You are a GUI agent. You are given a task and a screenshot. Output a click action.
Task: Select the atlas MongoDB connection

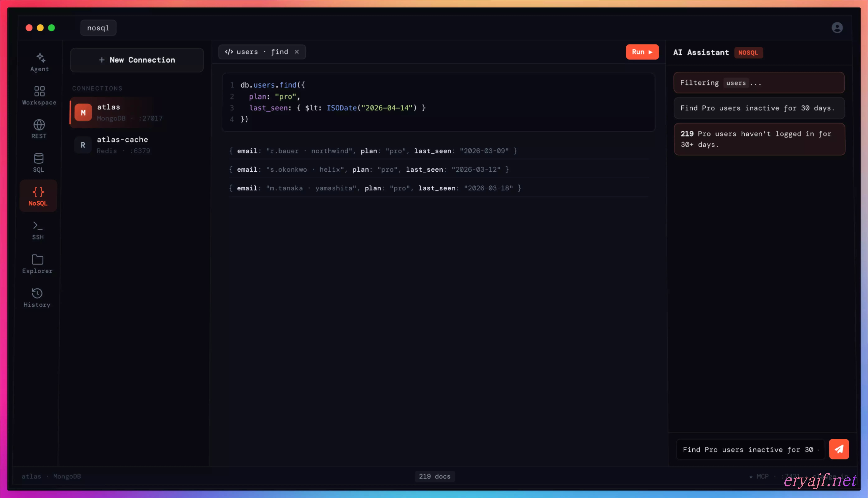tap(137, 112)
